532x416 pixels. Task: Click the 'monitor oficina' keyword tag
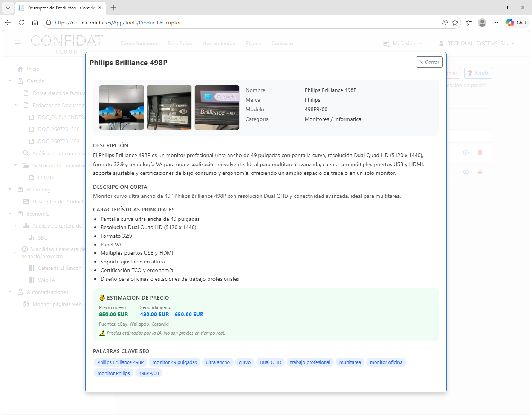click(x=386, y=362)
